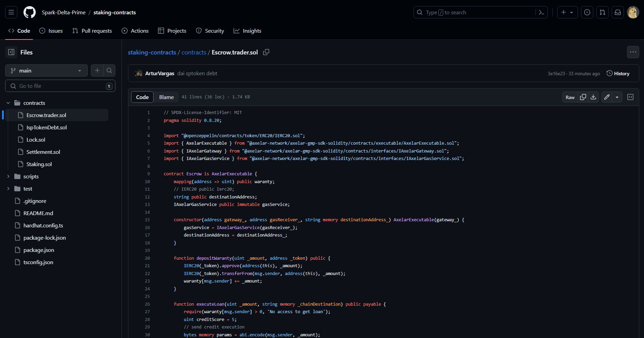This screenshot has width=644, height=338.
Task: Collapse the contracts folder chevron
Action: coord(8,103)
